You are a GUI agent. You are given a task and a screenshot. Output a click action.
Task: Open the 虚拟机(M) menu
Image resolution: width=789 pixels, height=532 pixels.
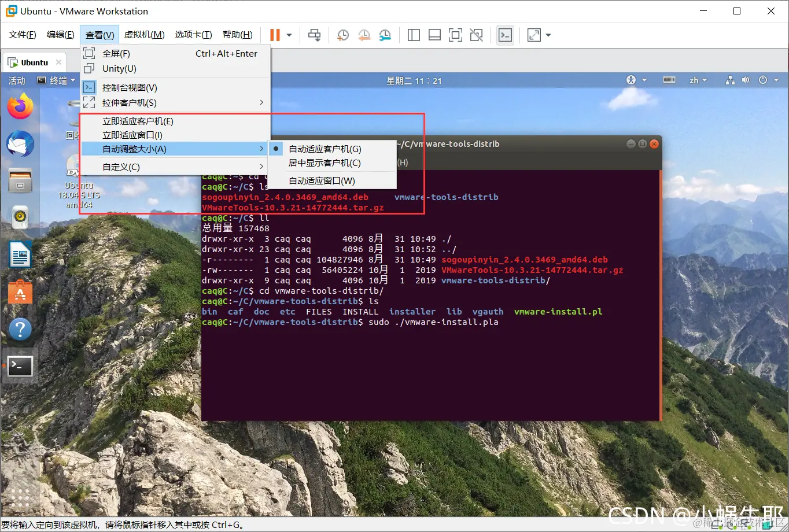pyautogui.click(x=145, y=35)
